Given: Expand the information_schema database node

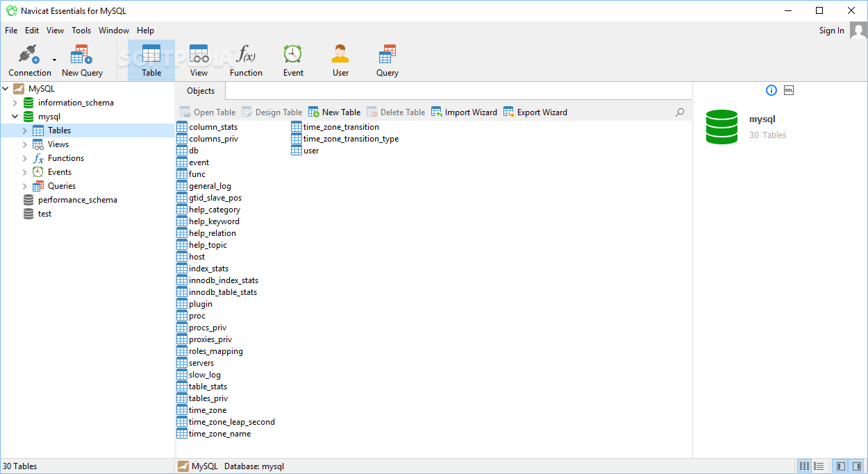Looking at the screenshot, I should click(x=15, y=103).
